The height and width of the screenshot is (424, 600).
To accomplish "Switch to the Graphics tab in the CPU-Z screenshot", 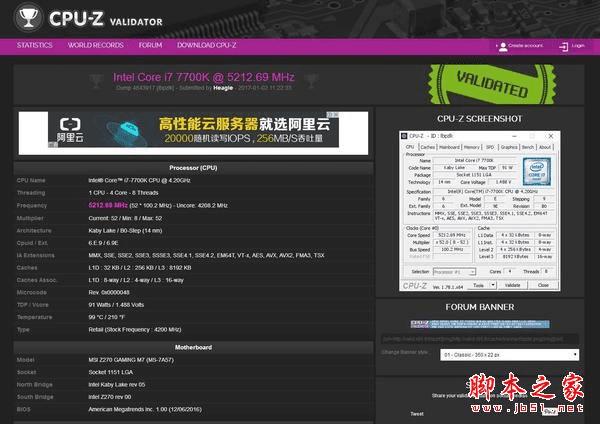I will pyautogui.click(x=509, y=147).
